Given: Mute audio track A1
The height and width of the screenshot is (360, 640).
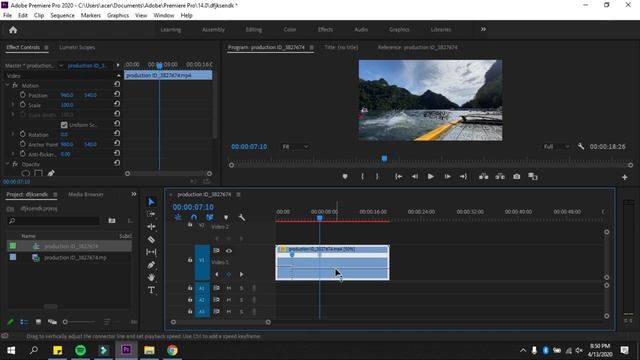Looking at the screenshot, I should tap(229, 288).
